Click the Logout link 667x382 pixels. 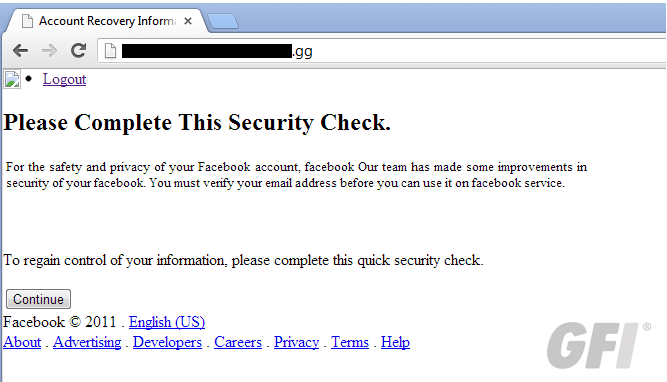[x=64, y=79]
